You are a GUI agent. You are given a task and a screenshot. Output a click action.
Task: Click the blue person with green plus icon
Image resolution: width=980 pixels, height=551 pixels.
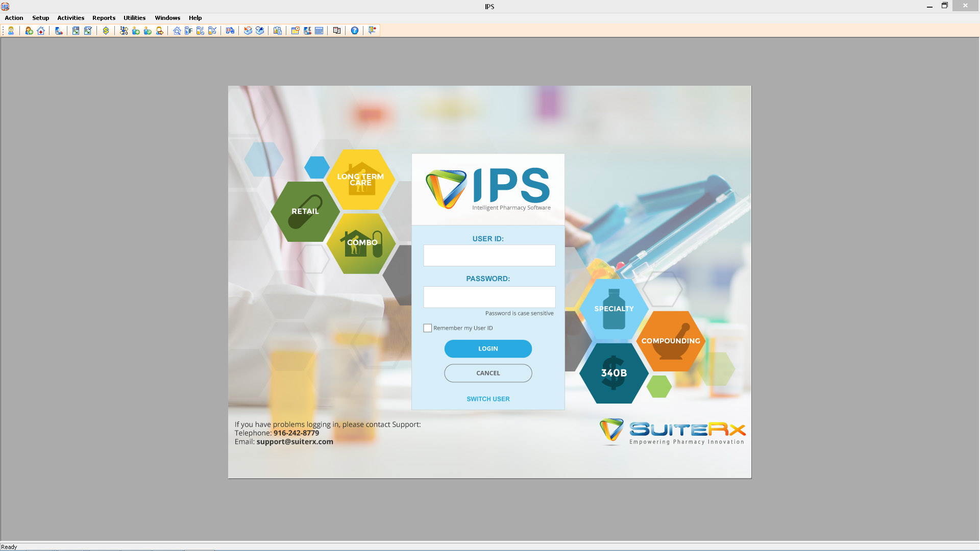[136, 31]
